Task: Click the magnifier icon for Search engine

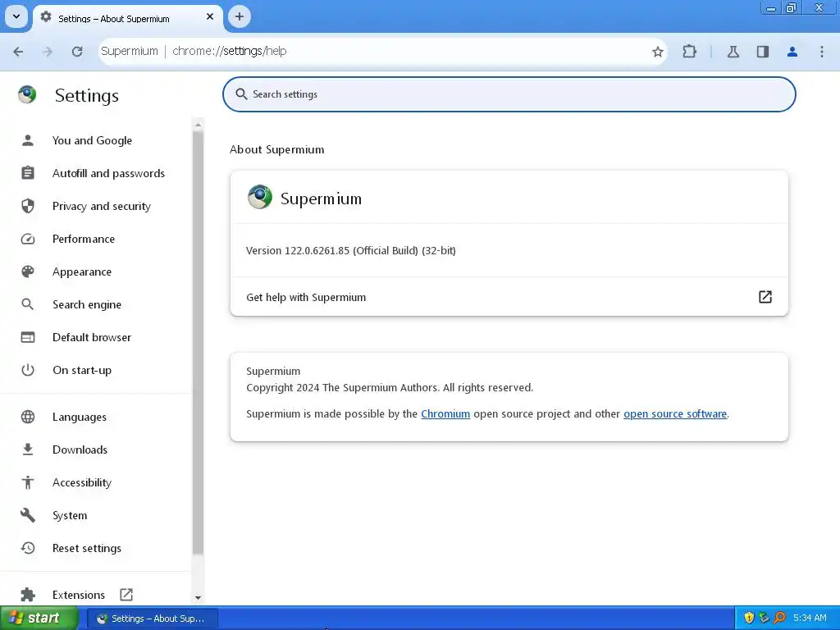Action: [28, 304]
